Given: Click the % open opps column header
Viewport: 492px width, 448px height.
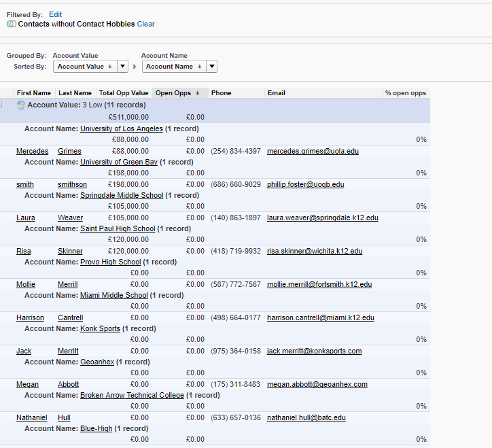Looking at the screenshot, I should pyautogui.click(x=405, y=93).
